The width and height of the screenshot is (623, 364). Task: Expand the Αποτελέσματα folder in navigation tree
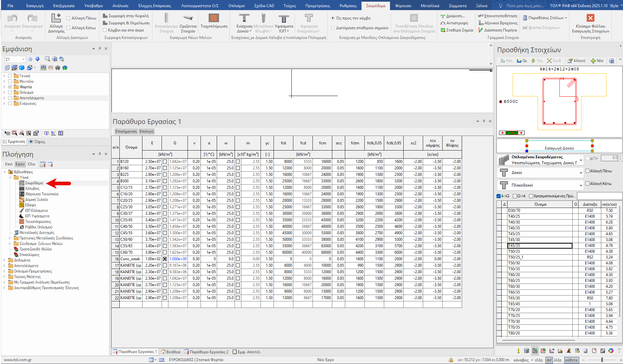click(x=5, y=266)
